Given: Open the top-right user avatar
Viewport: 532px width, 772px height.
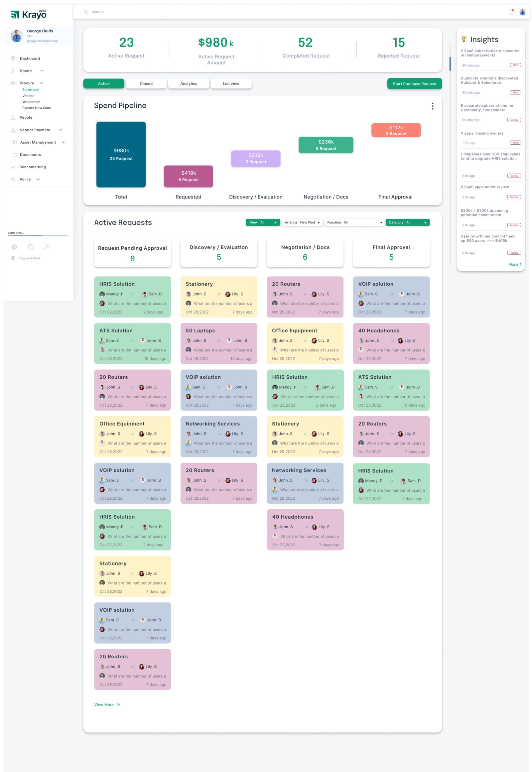Looking at the screenshot, I should [x=523, y=12].
